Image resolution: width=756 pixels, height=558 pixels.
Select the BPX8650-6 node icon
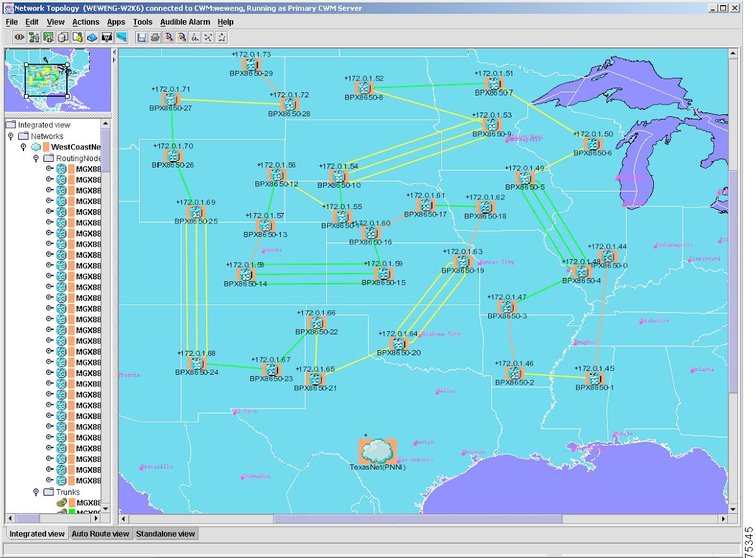[593, 144]
